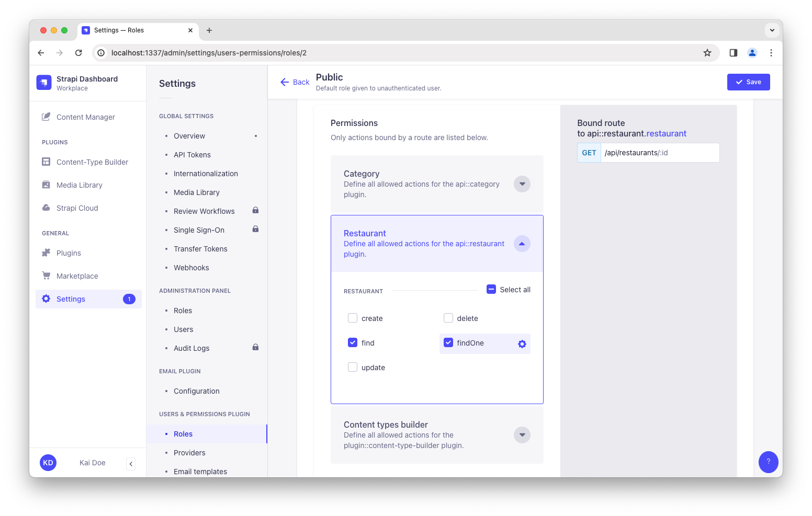Open the Content Manager from the sidebar
The width and height of the screenshot is (812, 516).
click(85, 117)
